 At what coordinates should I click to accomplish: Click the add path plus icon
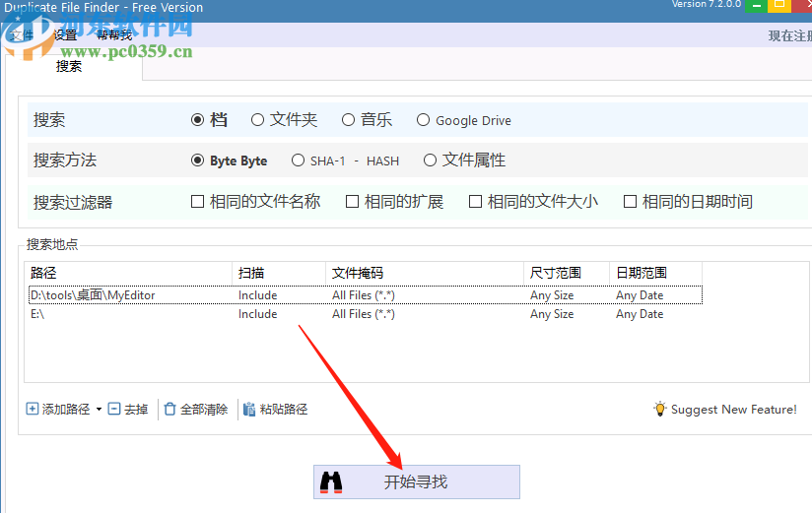tap(33, 409)
